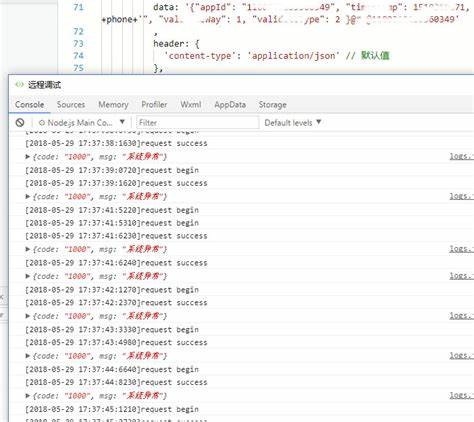Viewport: 474px width, 422px height.
Task: Open the Wxml tab
Action: 191,105
